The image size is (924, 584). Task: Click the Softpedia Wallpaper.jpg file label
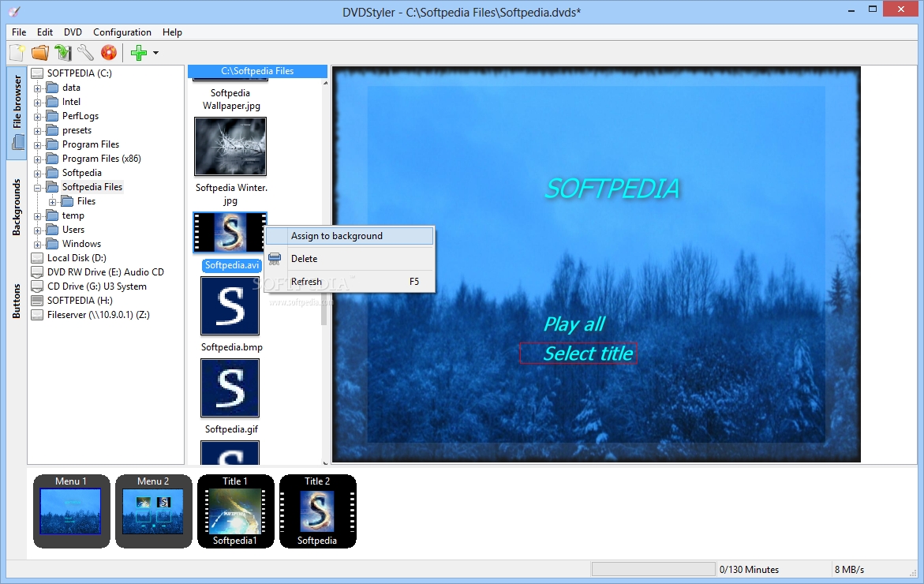[x=231, y=99]
